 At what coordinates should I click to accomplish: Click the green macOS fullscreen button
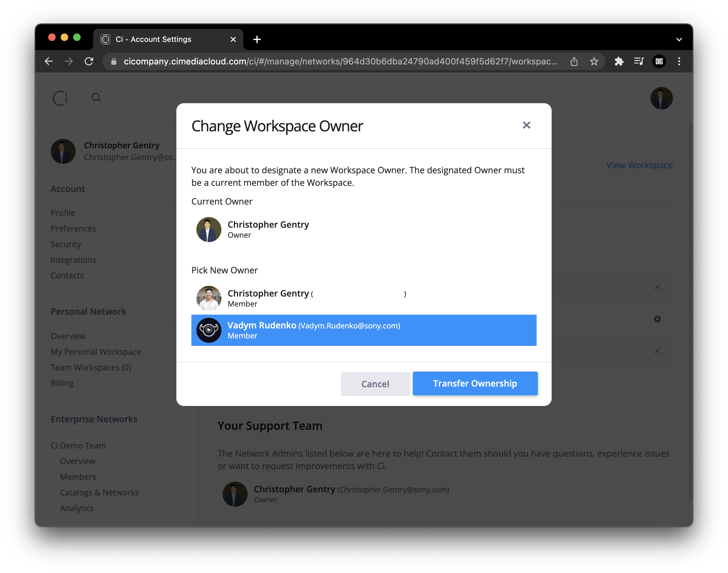point(77,37)
